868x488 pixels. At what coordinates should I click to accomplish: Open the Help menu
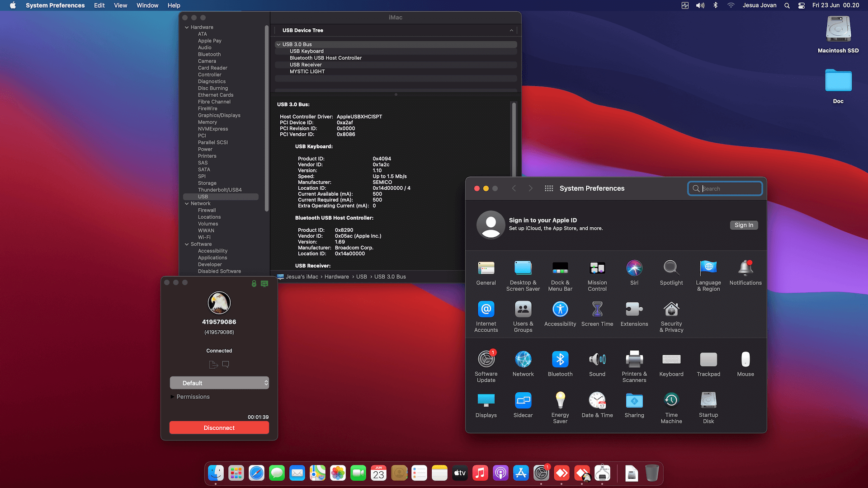(x=174, y=5)
